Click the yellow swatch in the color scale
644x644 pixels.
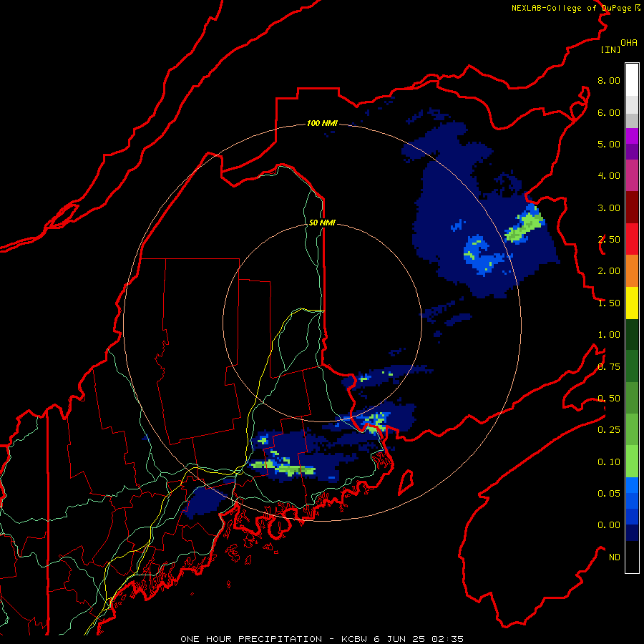click(x=632, y=303)
